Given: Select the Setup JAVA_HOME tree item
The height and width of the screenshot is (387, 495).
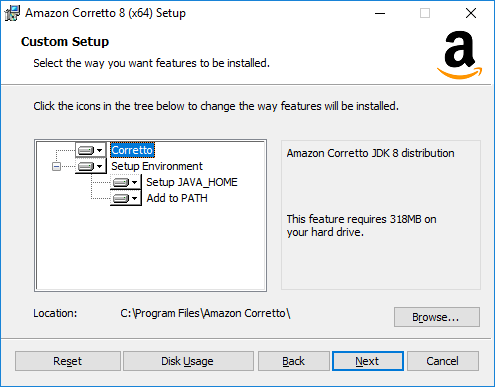Looking at the screenshot, I should 192,182.
